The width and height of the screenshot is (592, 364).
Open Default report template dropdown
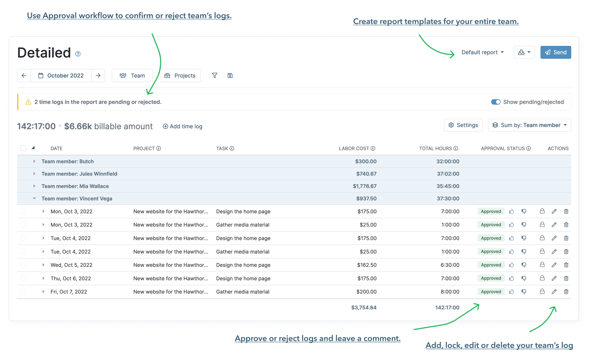click(x=483, y=52)
